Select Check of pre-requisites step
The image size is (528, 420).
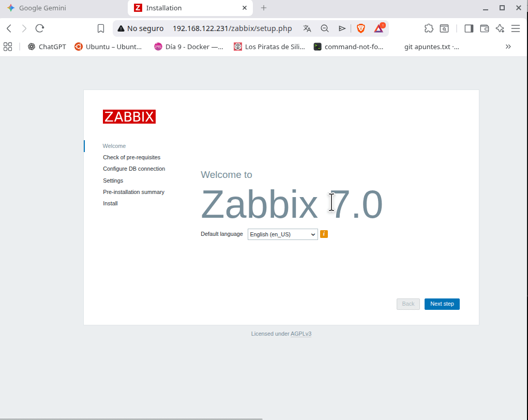(132, 157)
